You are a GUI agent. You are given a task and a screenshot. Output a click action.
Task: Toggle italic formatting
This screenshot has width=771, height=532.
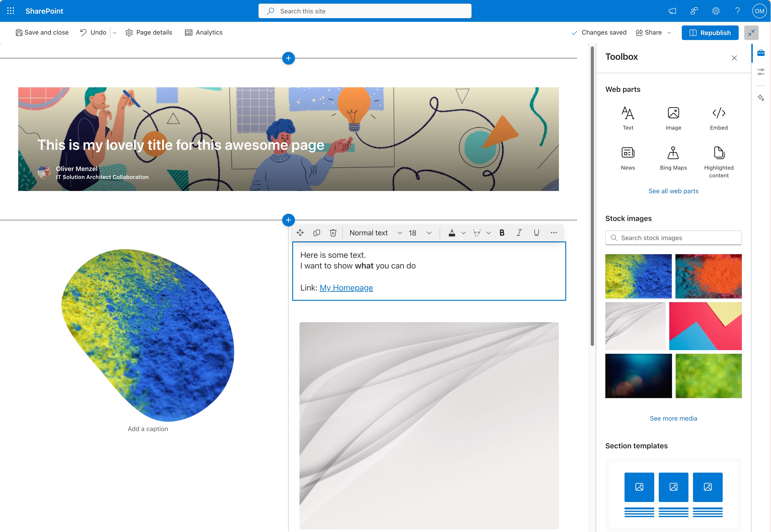(519, 233)
